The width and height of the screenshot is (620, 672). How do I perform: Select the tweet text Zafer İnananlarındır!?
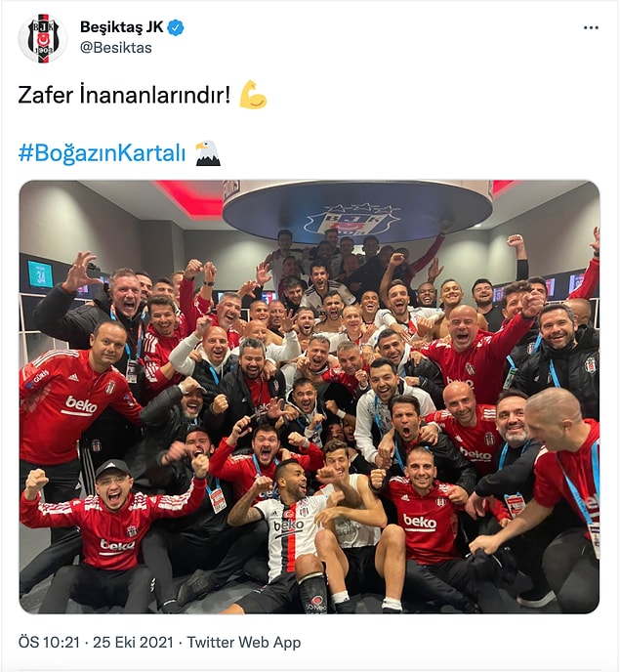coord(124,95)
